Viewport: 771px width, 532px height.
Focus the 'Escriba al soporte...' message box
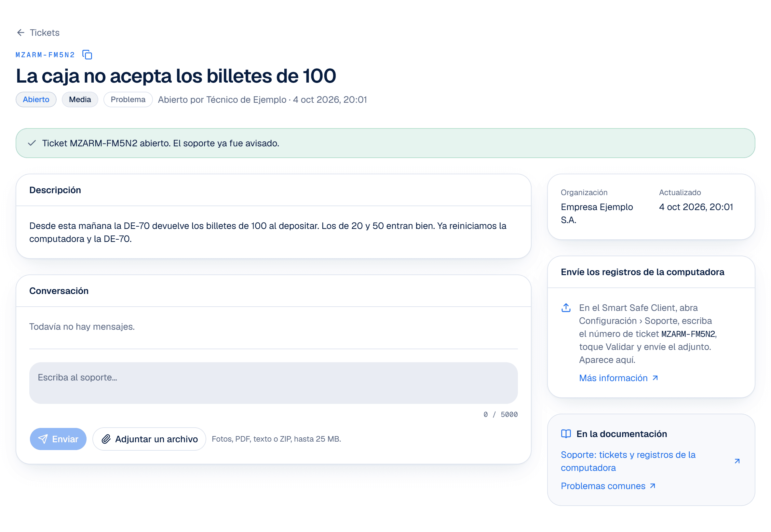point(274,383)
